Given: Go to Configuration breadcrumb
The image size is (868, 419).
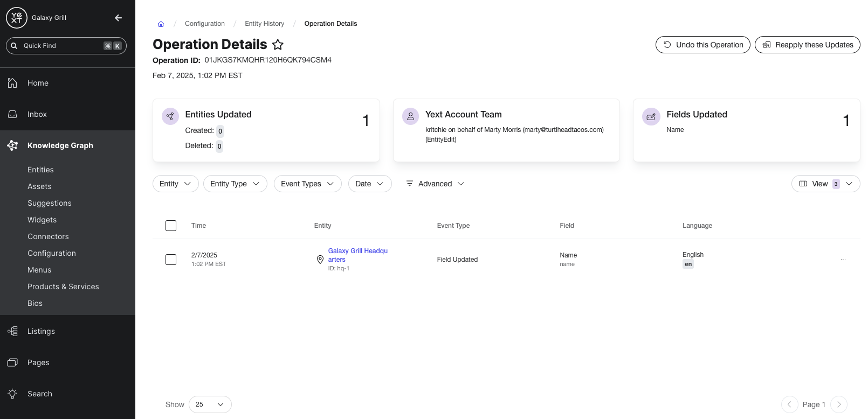Looking at the screenshot, I should (205, 24).
